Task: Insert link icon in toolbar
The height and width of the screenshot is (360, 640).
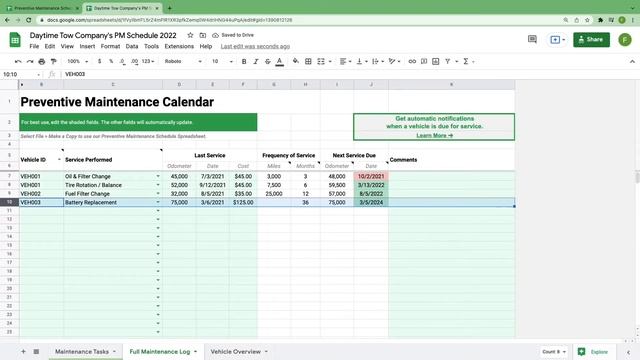Action: (412, 61)
